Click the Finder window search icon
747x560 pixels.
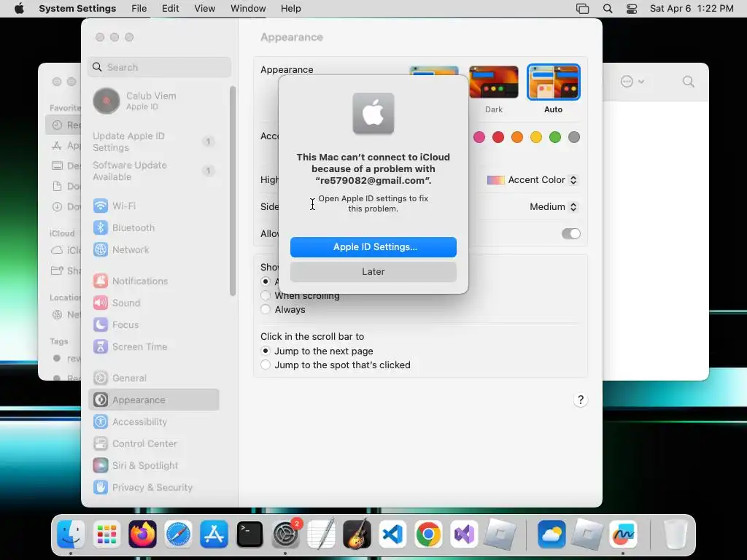689,82
